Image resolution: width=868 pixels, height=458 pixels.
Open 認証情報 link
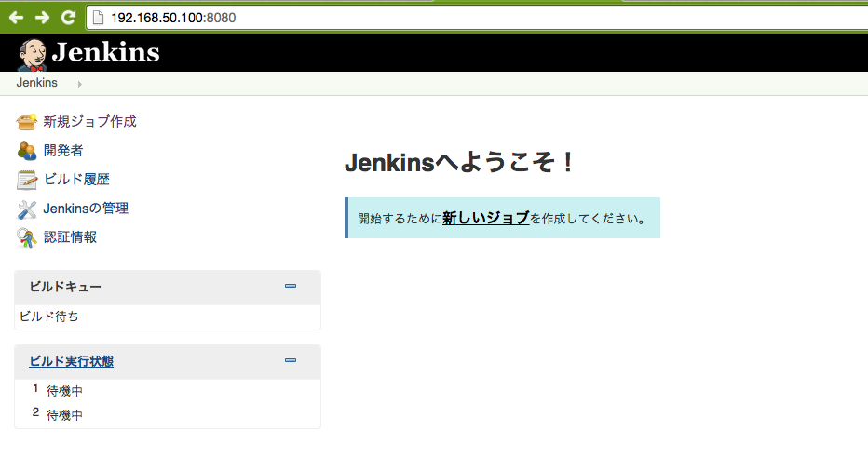click(x=70, y=237)
